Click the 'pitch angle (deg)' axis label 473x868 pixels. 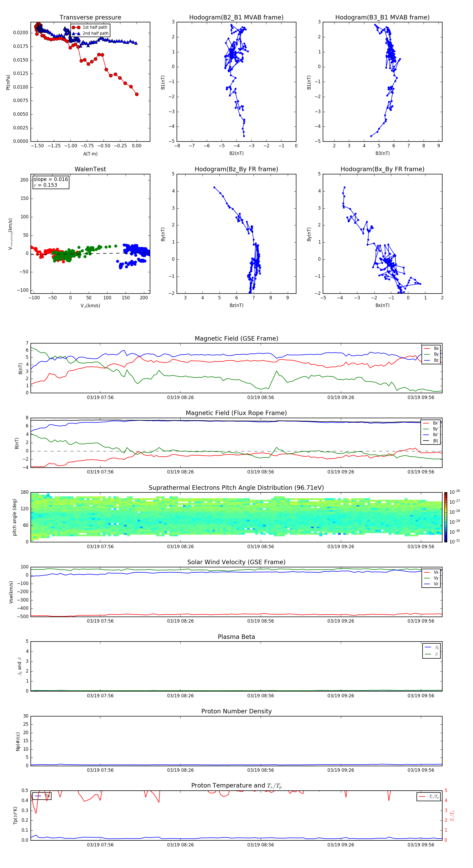coord(14,517)
